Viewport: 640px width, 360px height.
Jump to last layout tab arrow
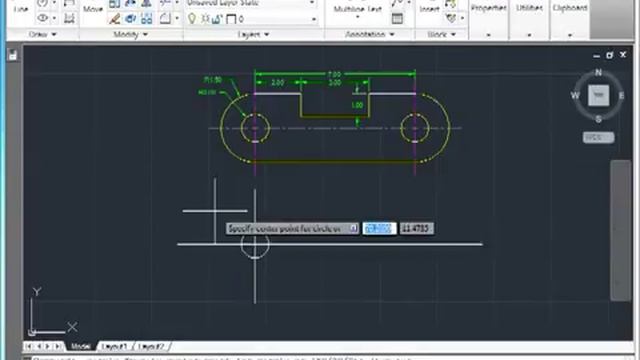pos(58,347)
